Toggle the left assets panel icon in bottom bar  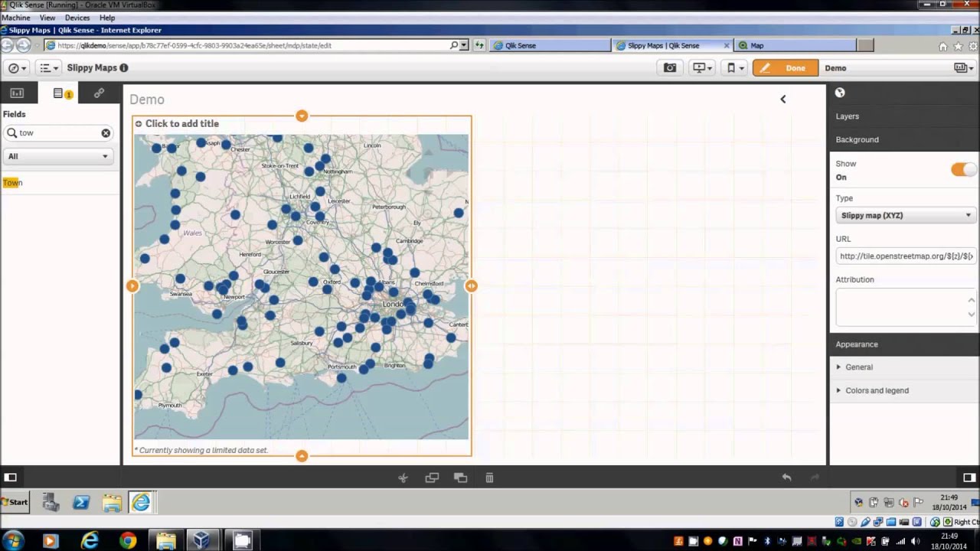11,478
